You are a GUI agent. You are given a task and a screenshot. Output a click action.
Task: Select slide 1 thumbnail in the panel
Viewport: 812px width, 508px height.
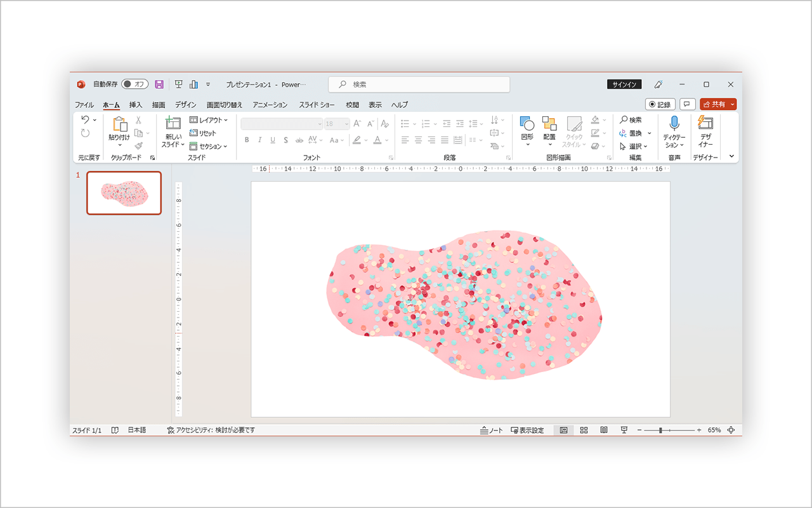click(124, 193)
